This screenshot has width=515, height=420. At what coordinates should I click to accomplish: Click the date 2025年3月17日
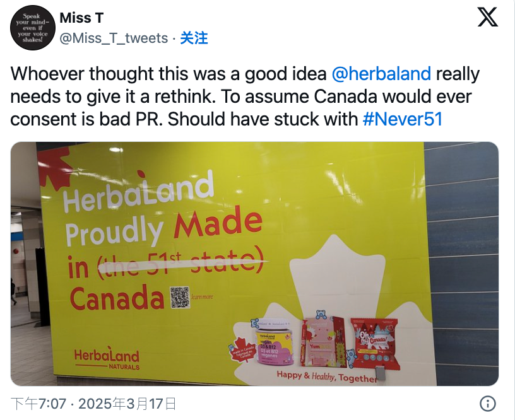[x=127, y=404]
